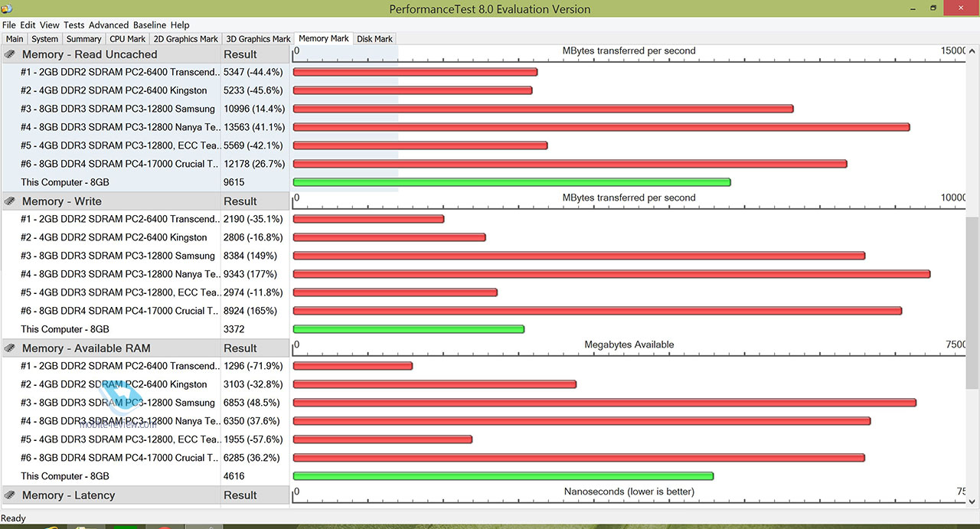Click the Result column header for Read Uncached
Image resolution: width=980 pixels, height=529 pixels.
[255, 54]
